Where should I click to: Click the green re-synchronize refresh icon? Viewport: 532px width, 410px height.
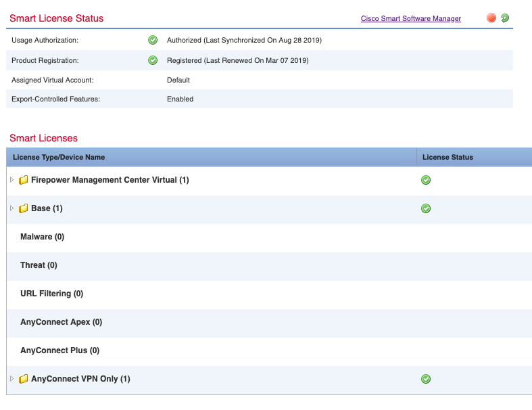coord(505,18)
